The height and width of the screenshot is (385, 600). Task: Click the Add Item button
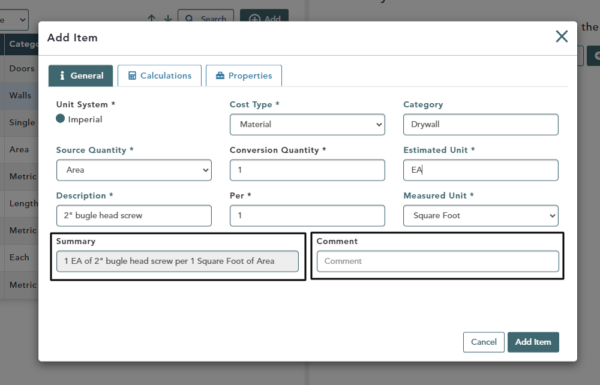pyautogui.click(x=533, y=342)
